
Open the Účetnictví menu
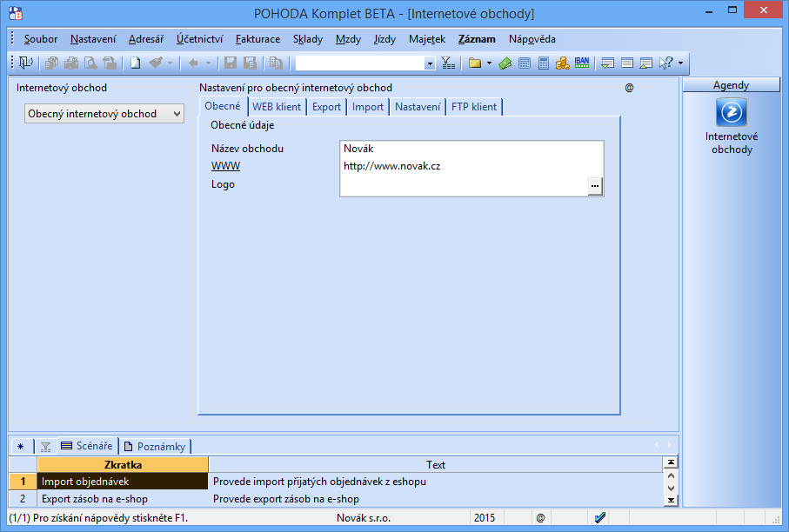200,39
